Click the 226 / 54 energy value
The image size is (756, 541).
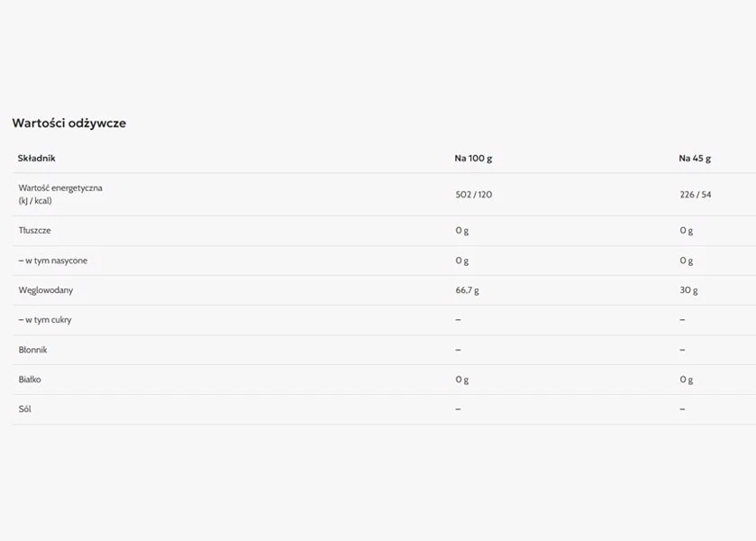click(696, 195)
